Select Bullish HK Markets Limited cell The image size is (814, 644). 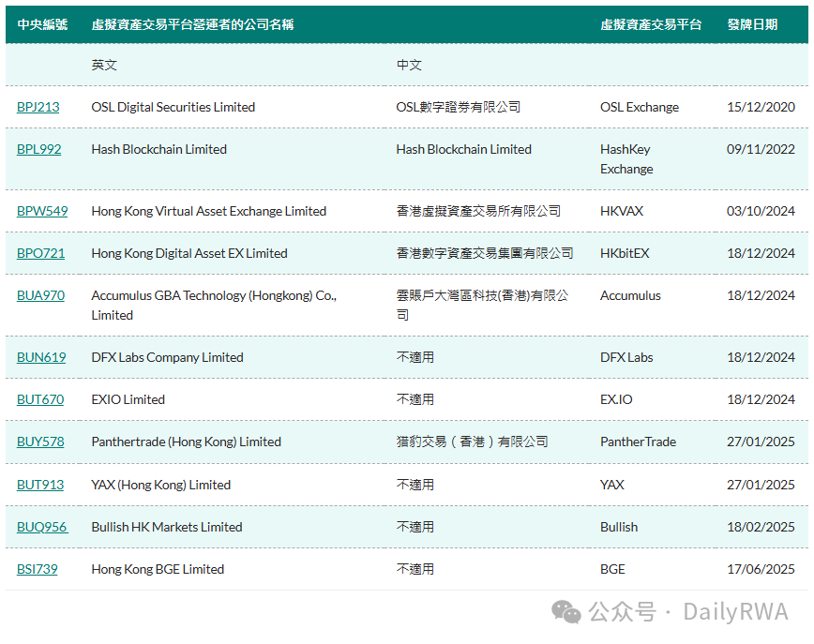[167, 527]
